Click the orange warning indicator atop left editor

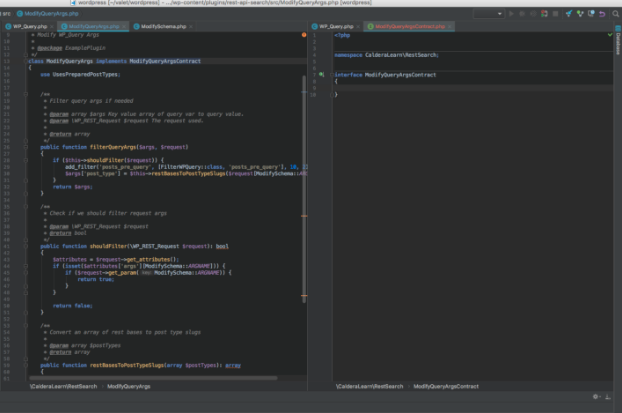[x=304, y=35]
